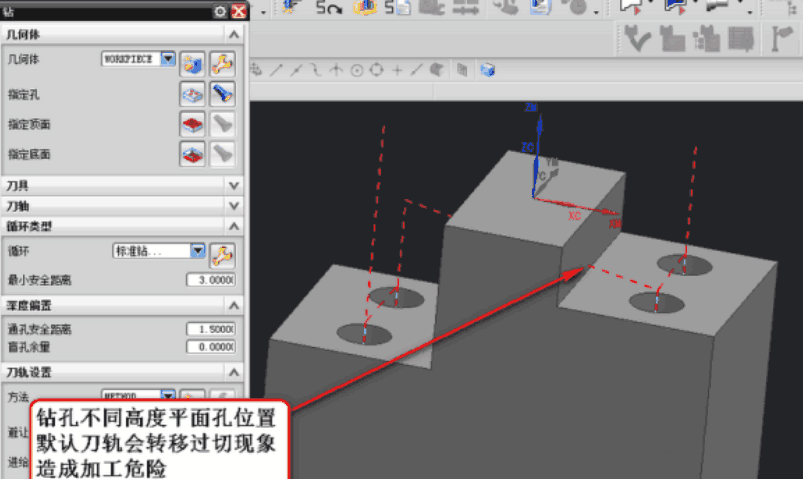The height and width of the screenshot is (479, 803).
Task: Click the blue cube icon in the snap toolbar
Action: [488, 70]
